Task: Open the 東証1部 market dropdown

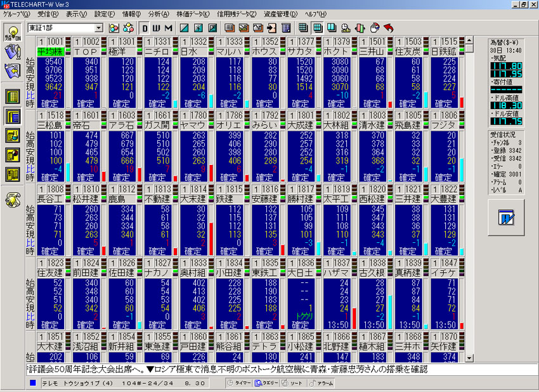Action: pyautogui.click(x=99, y=28)
